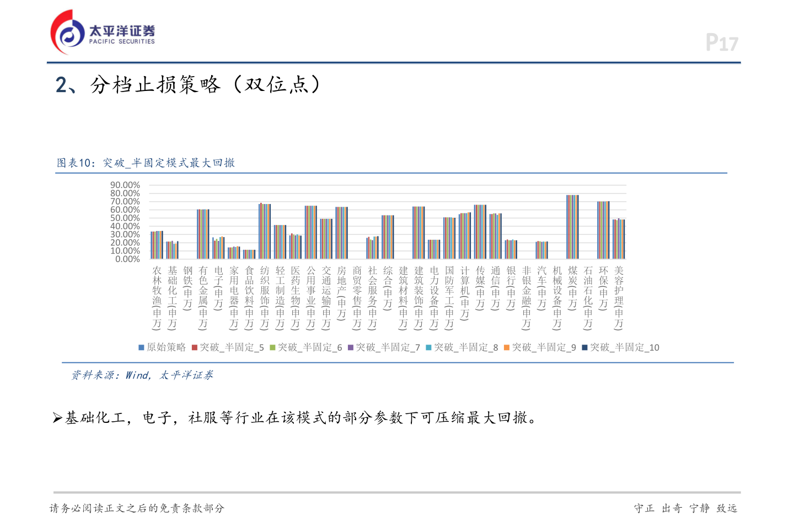Click the 90.00% y-axis label

pyautogui.click(x=125, y=185)
